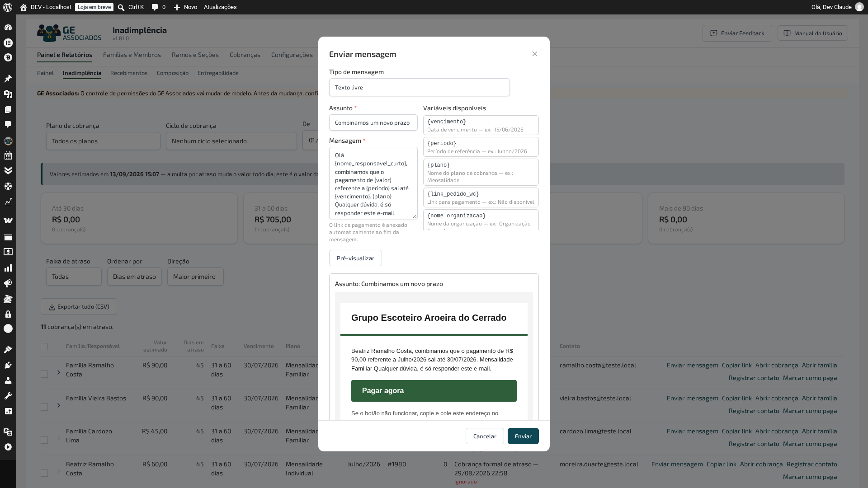Open Tools wrench icon in sidebar
This screenshot has width=868, height=488.
8,396
